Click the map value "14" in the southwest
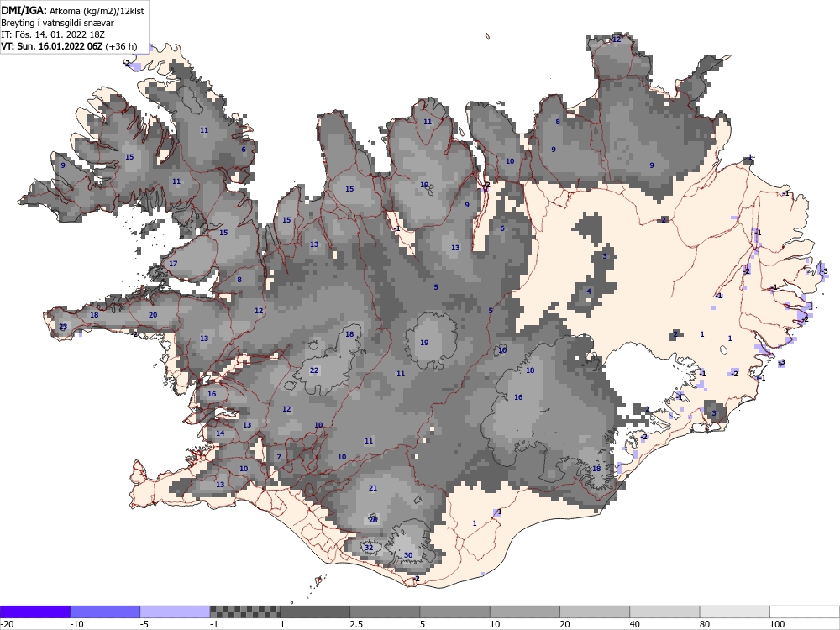This screenshot has width=840, height=630. click(x=220, y=433)
